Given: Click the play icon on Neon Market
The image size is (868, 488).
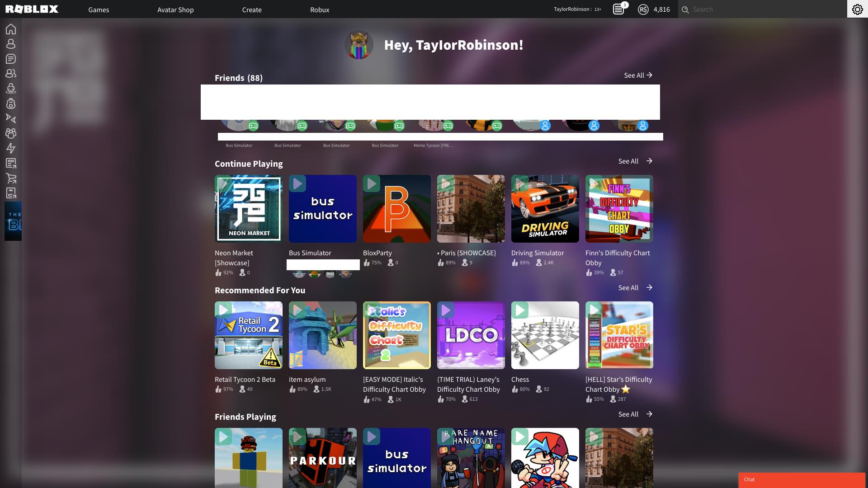Looking at the screenshot, I should point(223,183).
